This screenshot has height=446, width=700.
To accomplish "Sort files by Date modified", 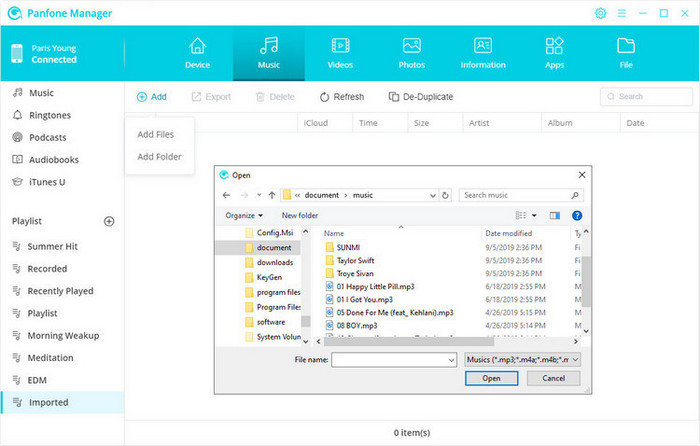I will (508, 233).
